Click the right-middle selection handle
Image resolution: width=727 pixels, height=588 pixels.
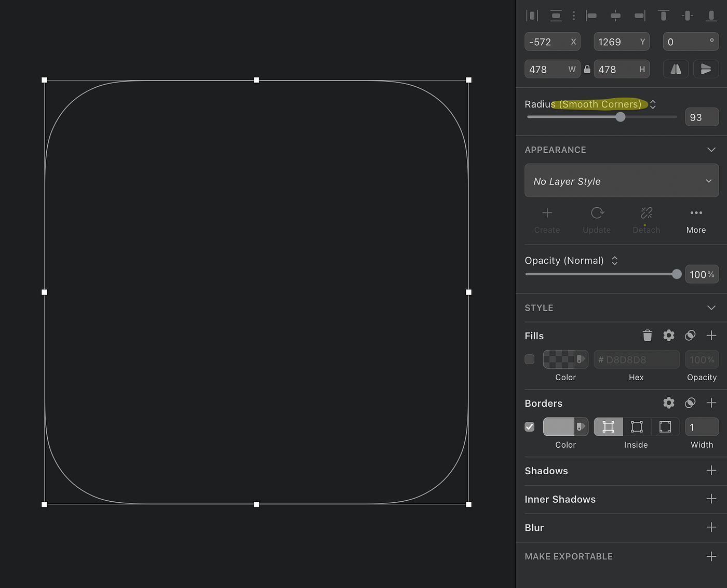tap(469, 292)
